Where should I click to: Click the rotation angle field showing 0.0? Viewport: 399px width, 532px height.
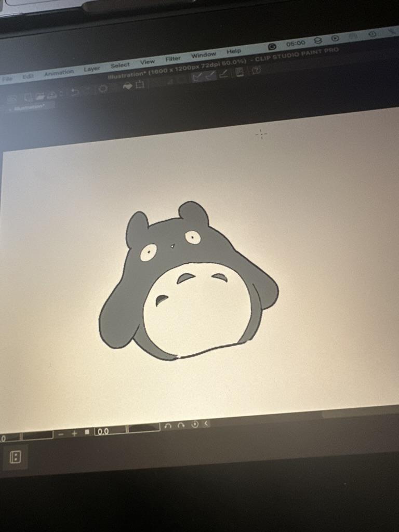(110, 431)
